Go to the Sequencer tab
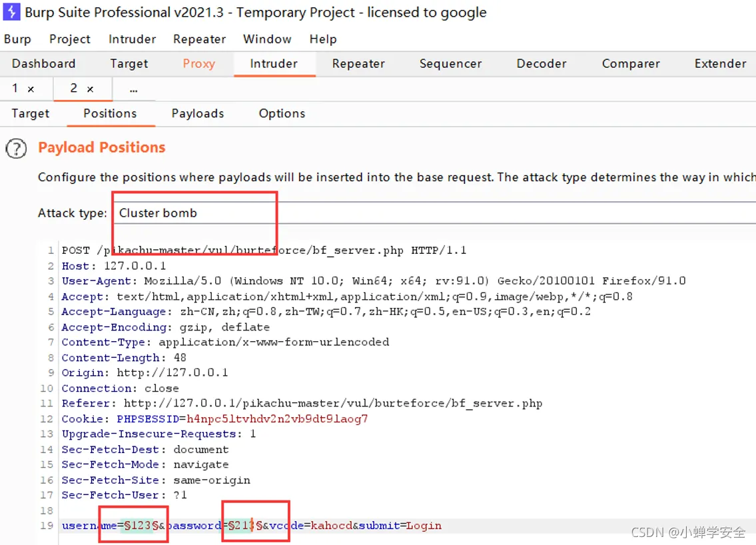Screen dimensions: 756x545 pyautogui.click(x=451, y=64)
